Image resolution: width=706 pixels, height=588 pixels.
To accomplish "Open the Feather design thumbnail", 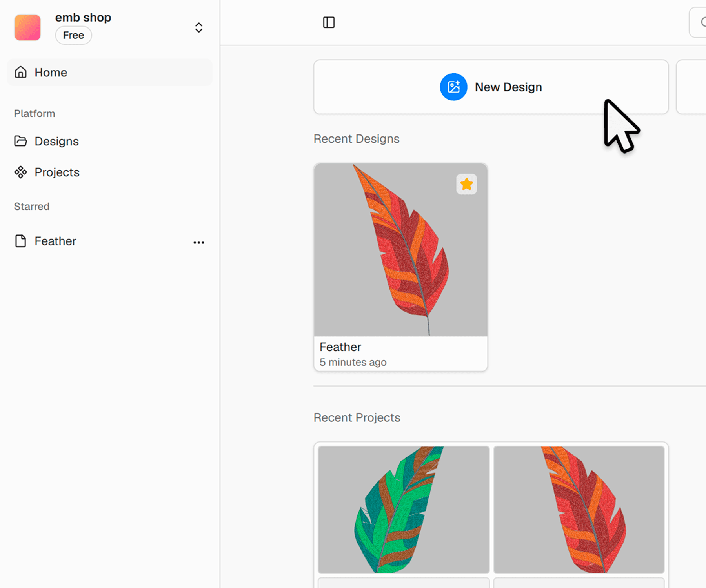I will [400, 250].
